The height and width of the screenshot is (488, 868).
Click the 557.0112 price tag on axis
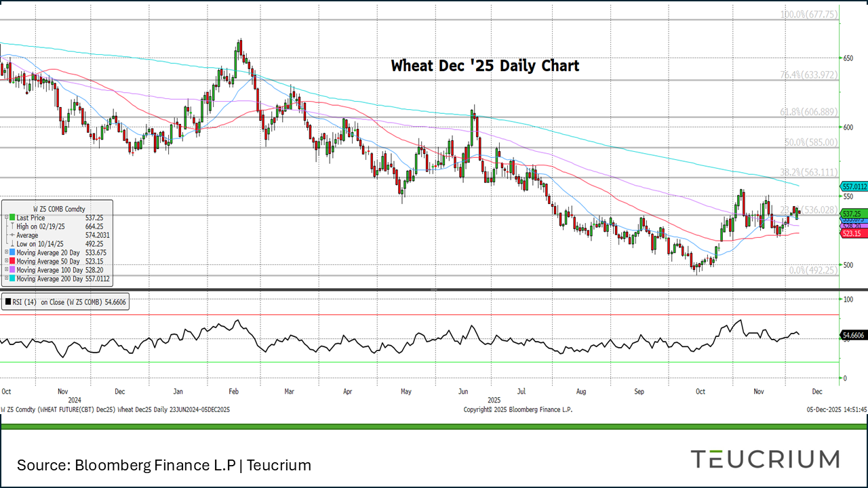(x=854, y=186)
